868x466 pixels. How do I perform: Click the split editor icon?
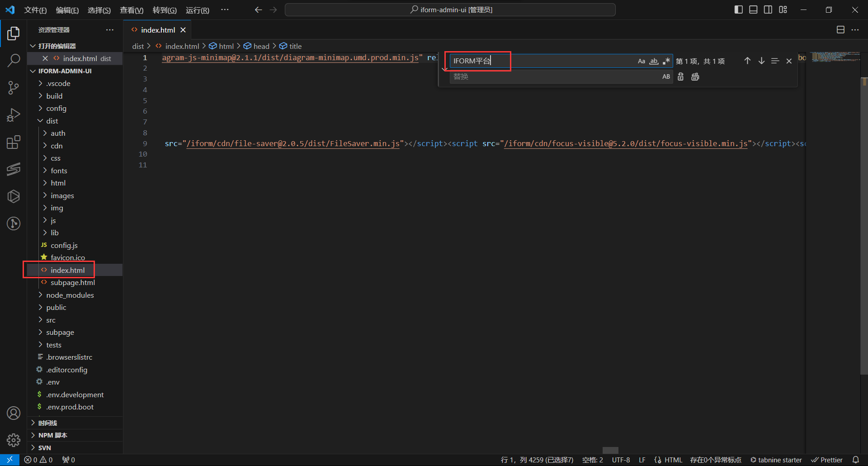click(x=840, y=30)
